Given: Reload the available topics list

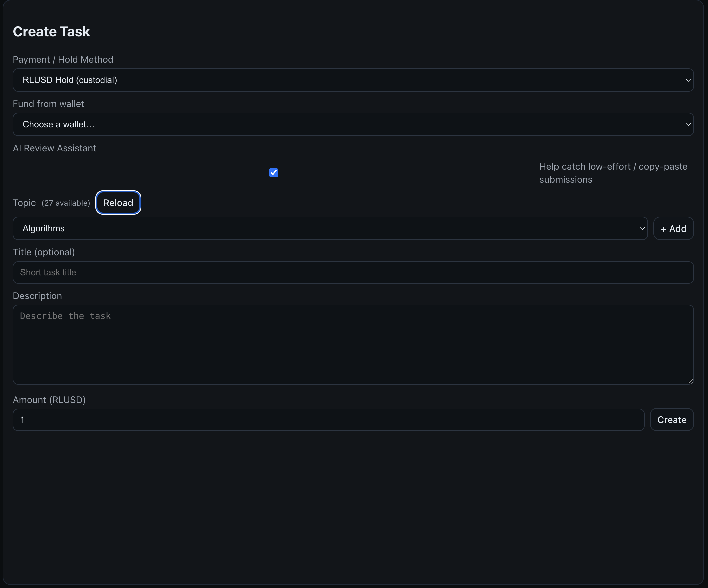Looking at the screenshot, I should pyautogui.click(x=118, y=203).
